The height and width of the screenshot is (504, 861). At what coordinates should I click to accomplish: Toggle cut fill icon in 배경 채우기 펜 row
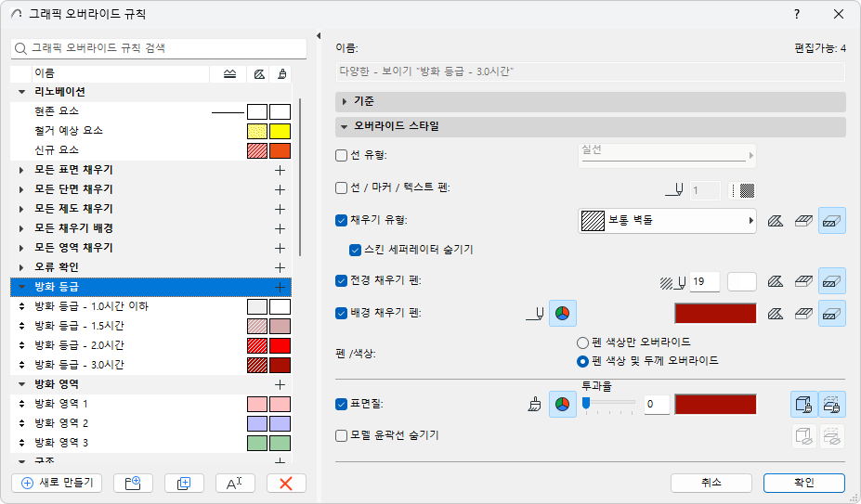[x=832, y=314]
